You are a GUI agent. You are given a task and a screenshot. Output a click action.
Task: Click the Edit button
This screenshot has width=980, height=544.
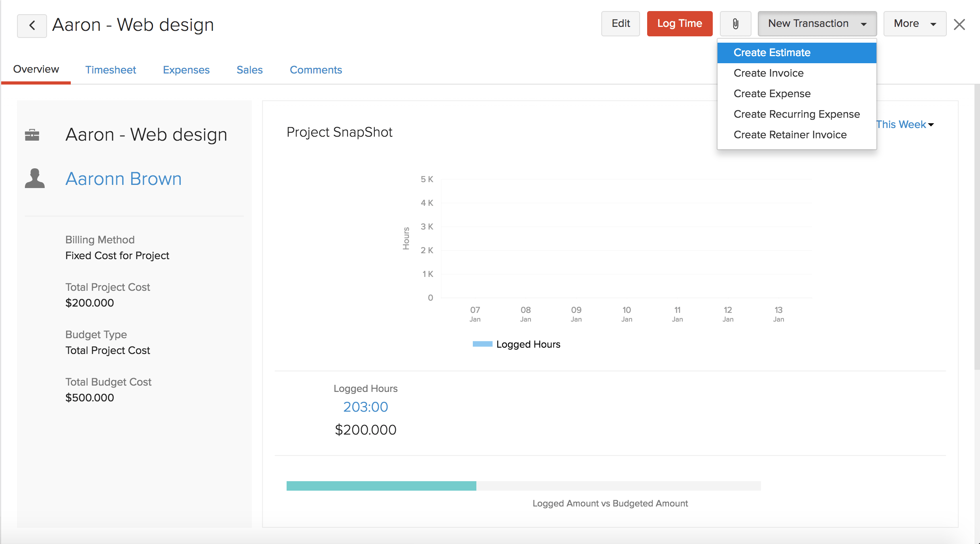pos(620,23)
